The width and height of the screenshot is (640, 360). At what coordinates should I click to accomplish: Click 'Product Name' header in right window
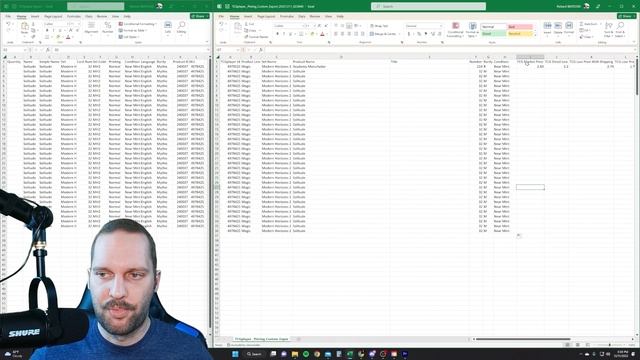pos(304,62)
